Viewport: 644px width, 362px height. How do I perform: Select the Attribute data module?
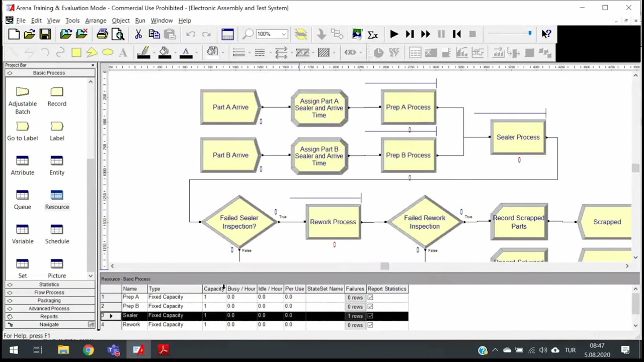pyautogui.click(x=23, y=165)
